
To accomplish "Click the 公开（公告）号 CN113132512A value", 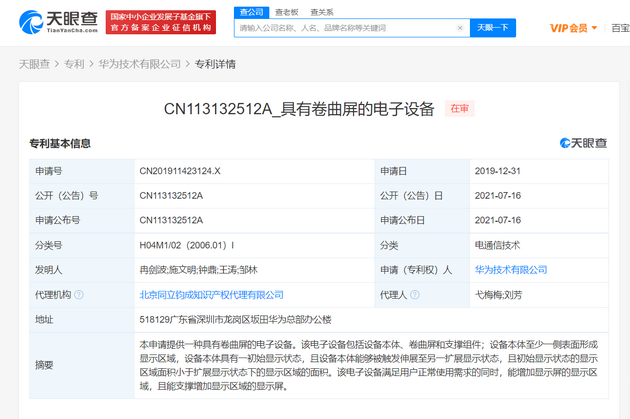I will (171, 196).
